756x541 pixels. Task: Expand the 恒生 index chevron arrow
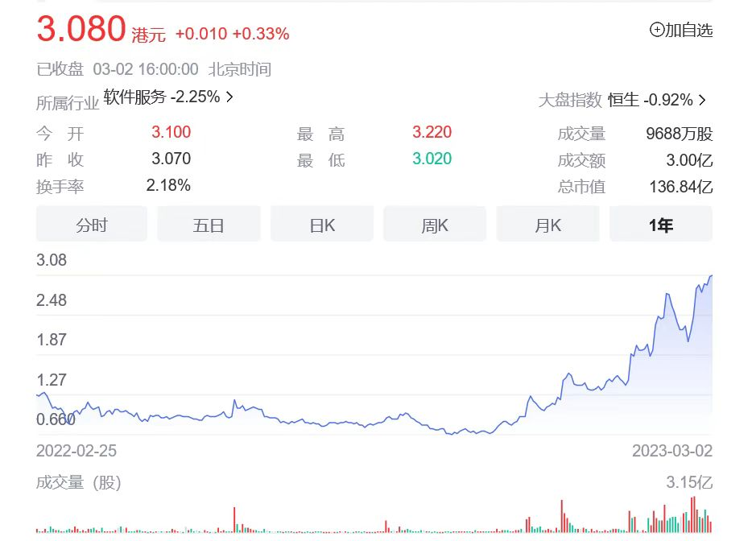703,100
